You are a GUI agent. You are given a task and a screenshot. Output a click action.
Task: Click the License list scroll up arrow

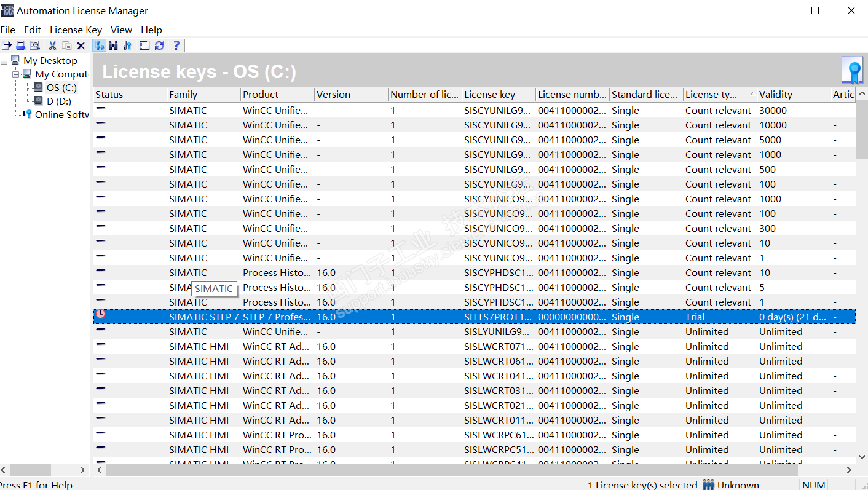(862, 94)
